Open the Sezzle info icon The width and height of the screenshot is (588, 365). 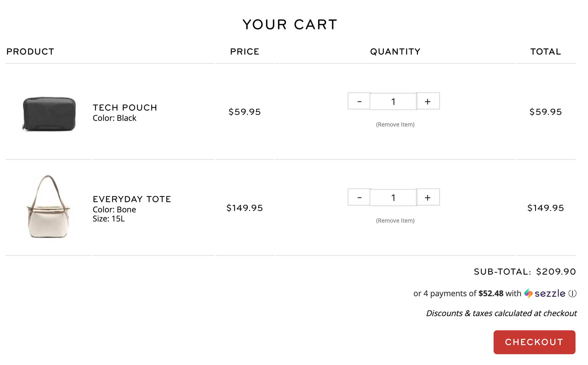(x=572, y=294)
